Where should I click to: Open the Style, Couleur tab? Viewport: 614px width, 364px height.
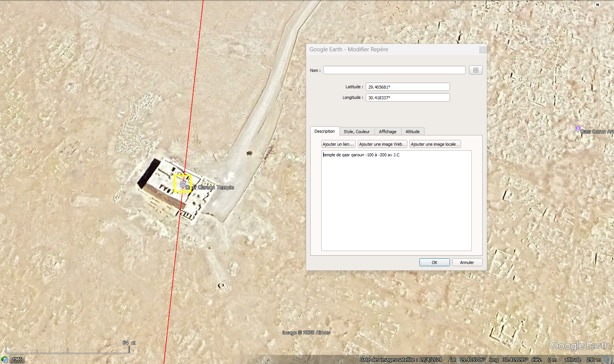point(356,132)
